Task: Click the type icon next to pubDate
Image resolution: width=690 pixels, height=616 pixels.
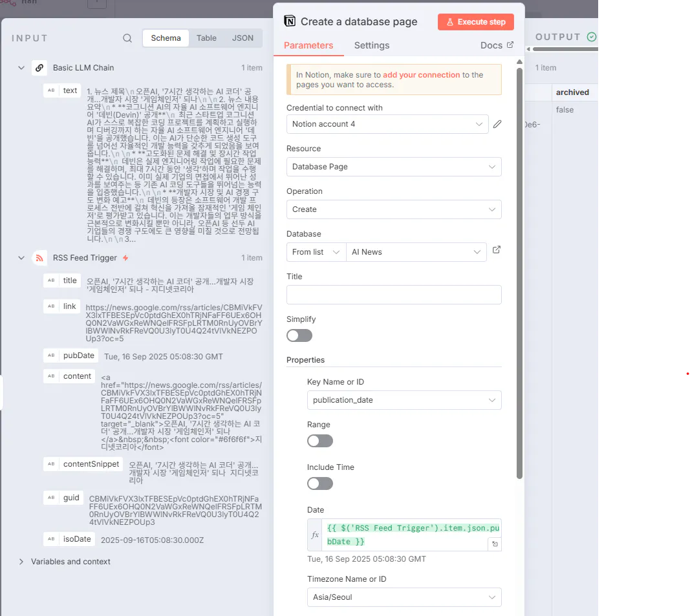Action: (51, 356)
